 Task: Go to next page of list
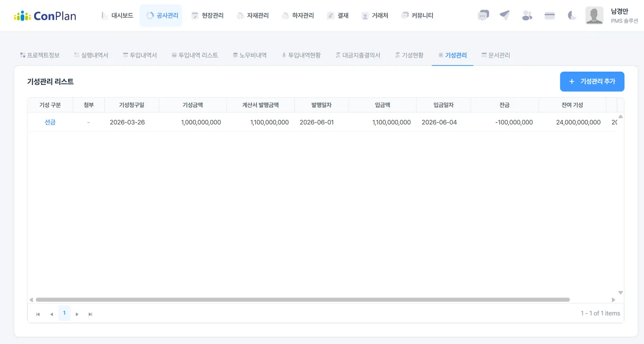[x=77, y=314]
